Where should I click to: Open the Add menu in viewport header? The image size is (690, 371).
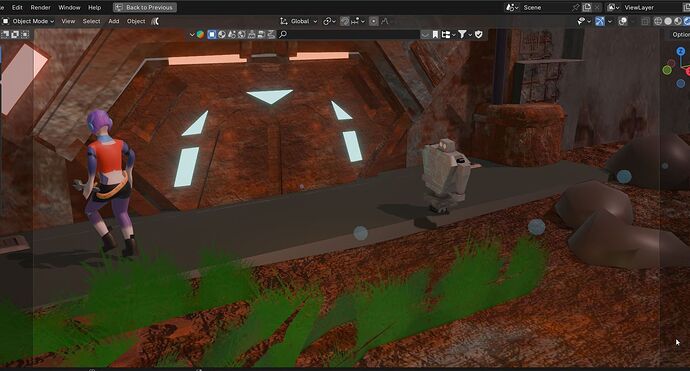(x=114, y=21)
